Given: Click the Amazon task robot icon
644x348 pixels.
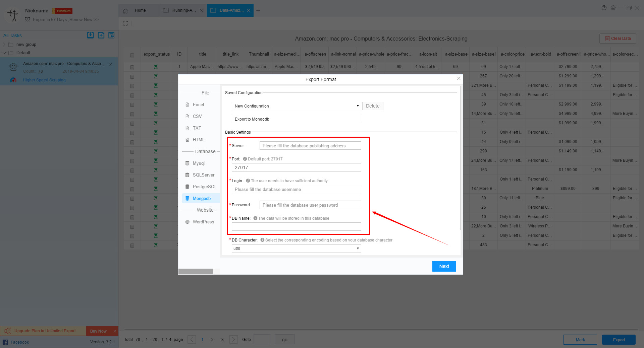Looking at the screenshot, I should tap(13, 67).
